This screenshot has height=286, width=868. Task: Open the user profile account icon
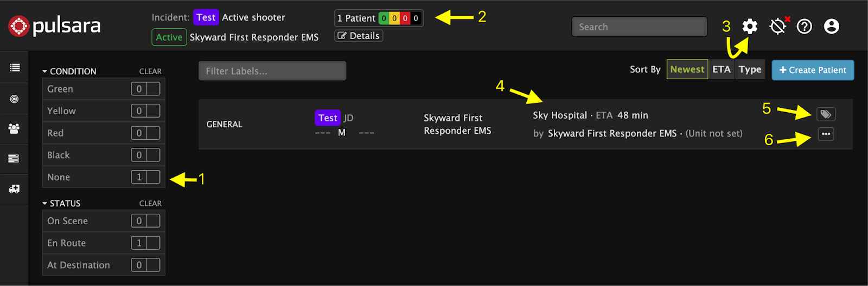[x=832, y=26]
